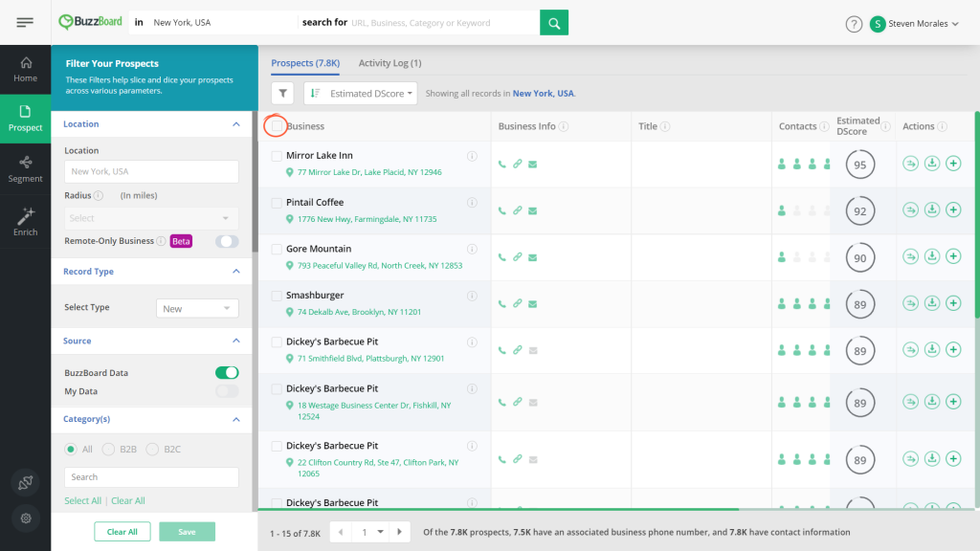Collapse the Record Type section
980x551 pixels.
pyautogui.click(x=235, y=272)
